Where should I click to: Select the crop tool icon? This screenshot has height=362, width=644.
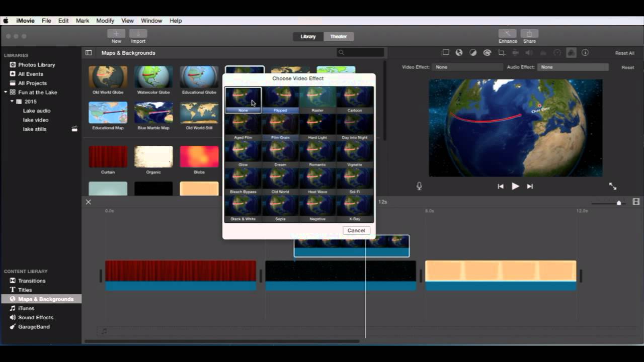pos(501,53)
